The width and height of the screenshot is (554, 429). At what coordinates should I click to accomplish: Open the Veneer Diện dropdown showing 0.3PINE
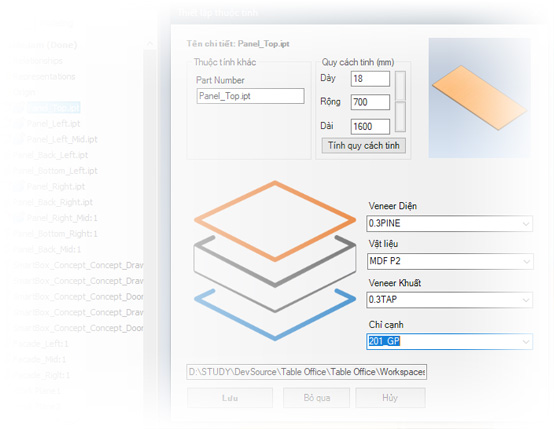(449, 223)
